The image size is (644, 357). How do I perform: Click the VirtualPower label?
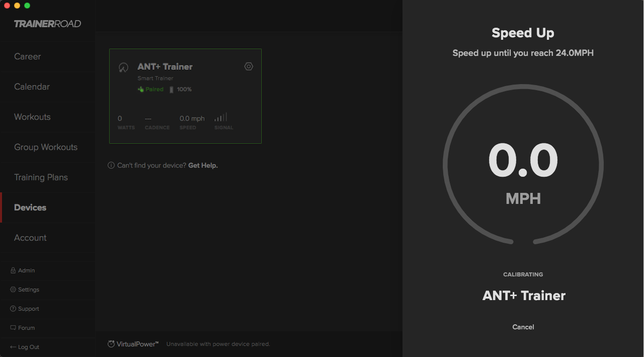pyautogui.click(x=137, y=344)
